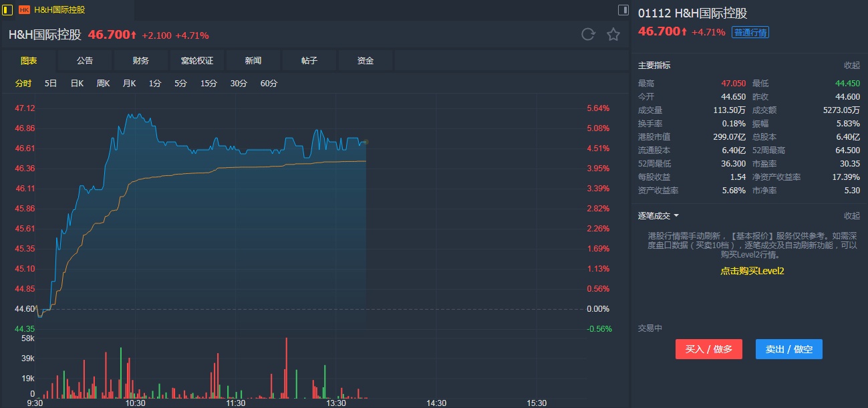Viewport: 868px width, 408px height.
Task: Select the H&H国际控股 window tab
Action: [59, 10]
